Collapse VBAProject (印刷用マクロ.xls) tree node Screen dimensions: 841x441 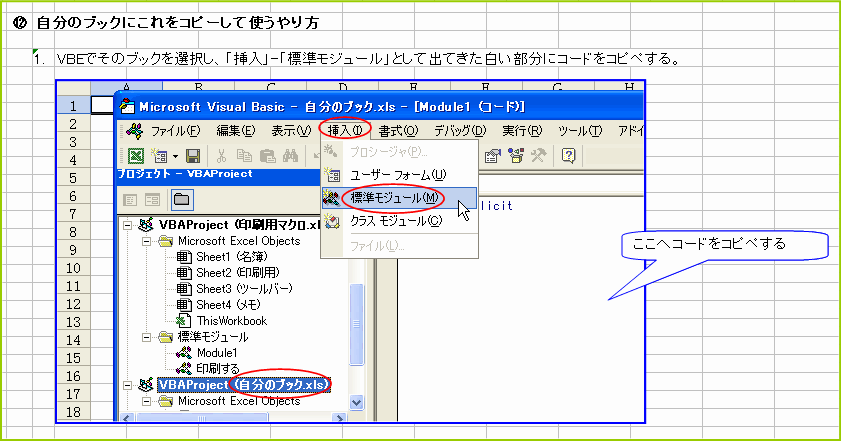(x=128, y=225)
